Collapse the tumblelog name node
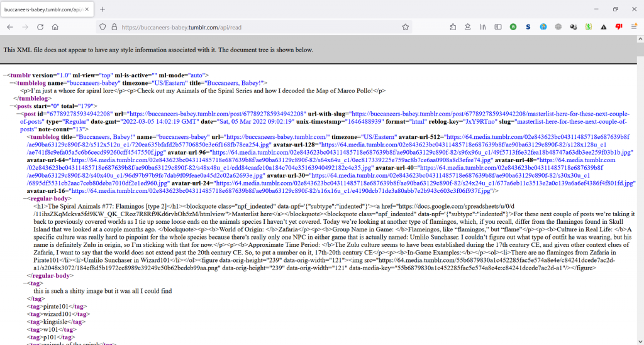 [12, 83]
